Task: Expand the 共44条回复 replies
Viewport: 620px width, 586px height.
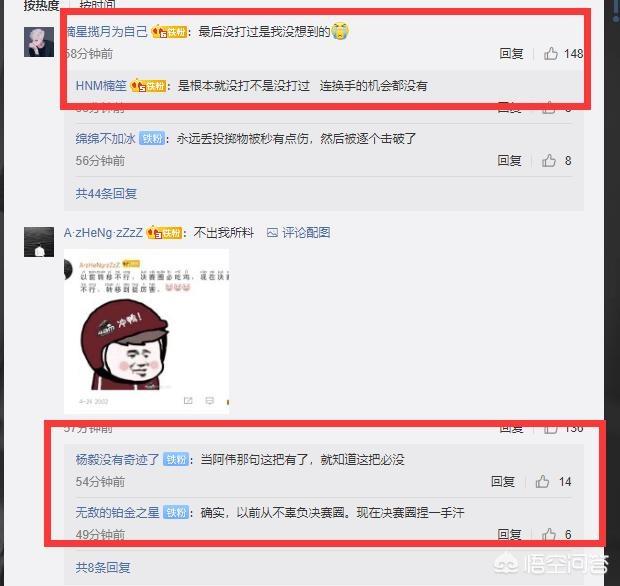Action: point(106,193)
